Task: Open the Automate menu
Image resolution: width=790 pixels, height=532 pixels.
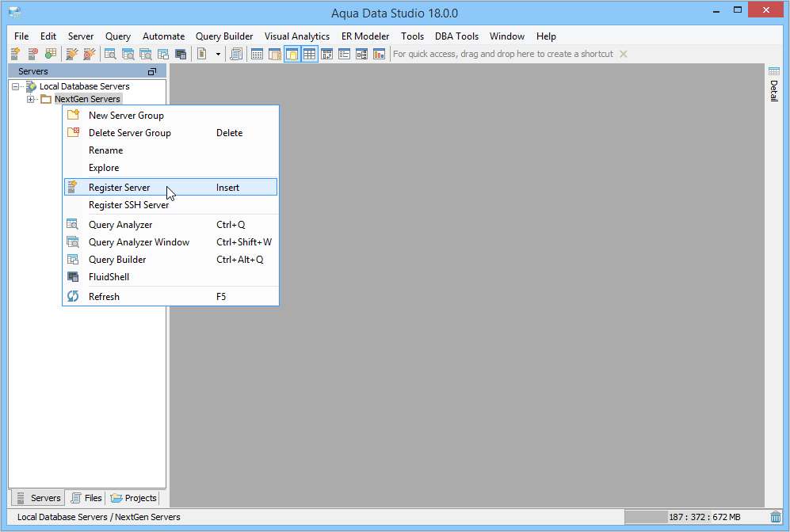Action: tap(163, 36)
